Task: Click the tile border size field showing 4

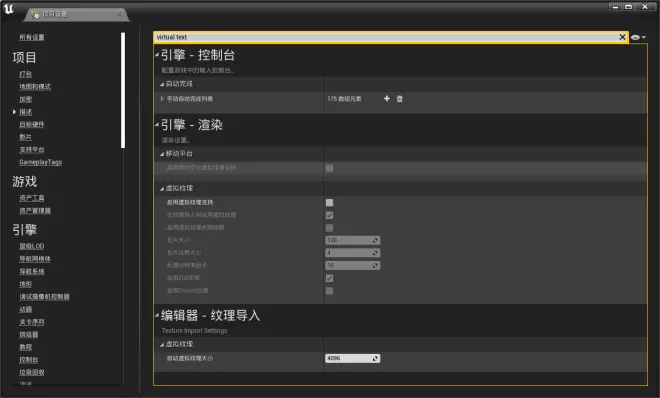Action: 353,253
